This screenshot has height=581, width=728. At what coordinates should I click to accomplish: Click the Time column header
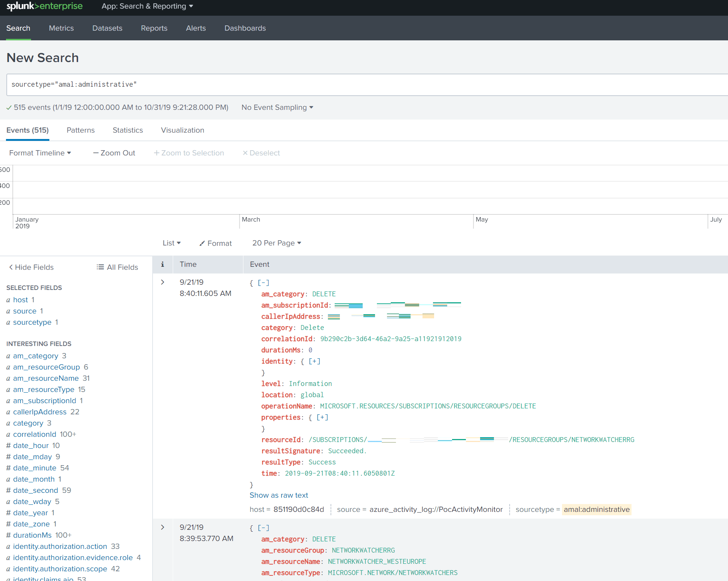(x=188, y=264)
